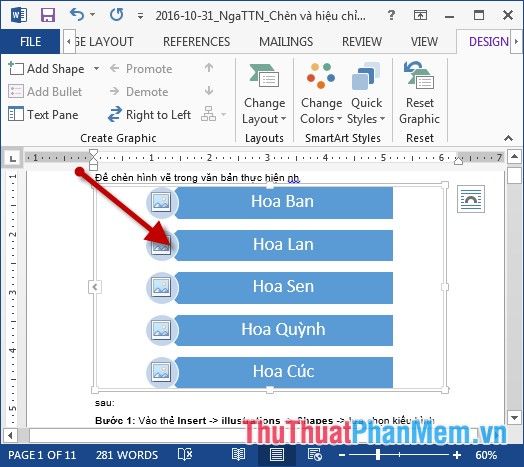The width and height of the screenshot is (524, 467).
Task: Collapse the ribbon with the chevron
Action: click(x=508, y=138)
